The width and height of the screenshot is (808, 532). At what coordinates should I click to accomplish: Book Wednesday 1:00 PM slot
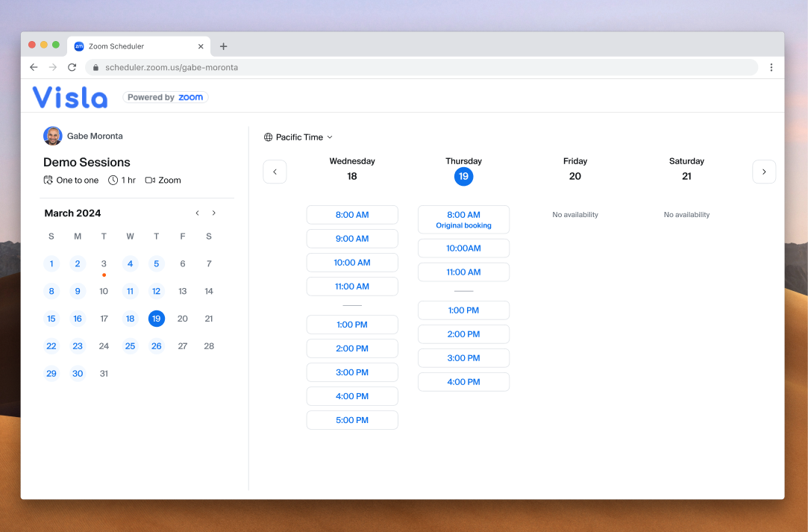[x=352, y=325]
